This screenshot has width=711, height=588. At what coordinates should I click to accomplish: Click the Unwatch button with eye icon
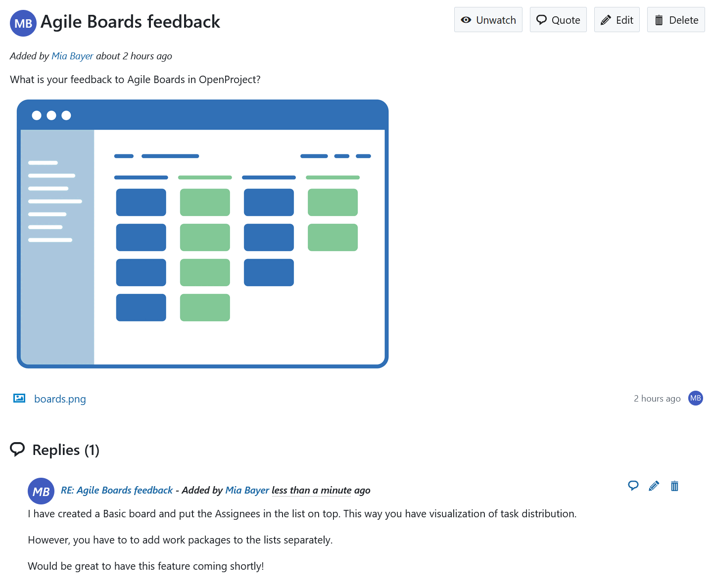[x=488, y=20]
